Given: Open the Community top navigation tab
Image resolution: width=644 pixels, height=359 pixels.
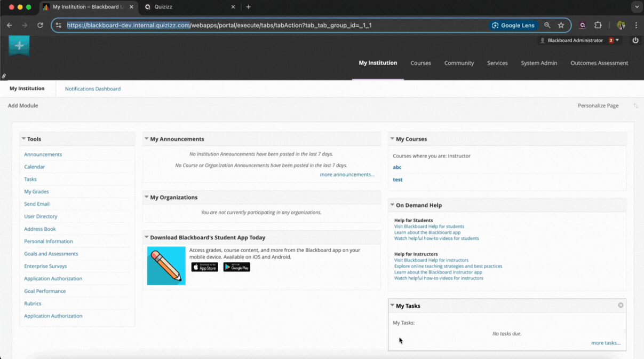Looking at the screenshot, I should 459,63.
